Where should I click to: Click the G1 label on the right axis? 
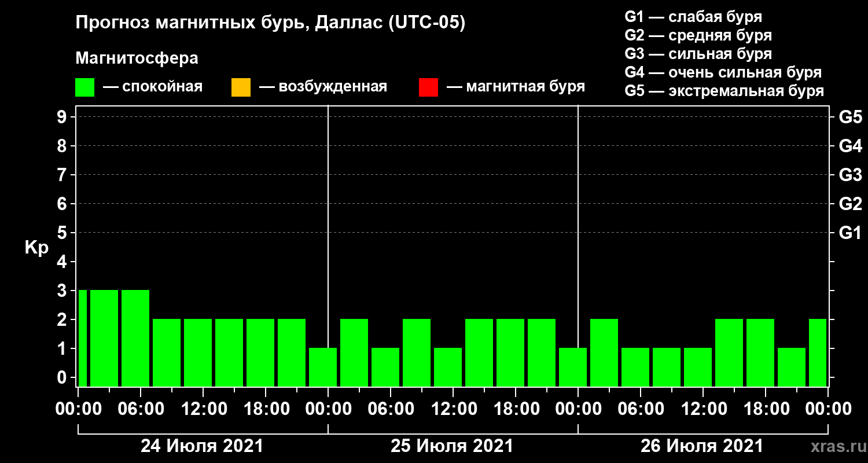click(x=850, y=233)
